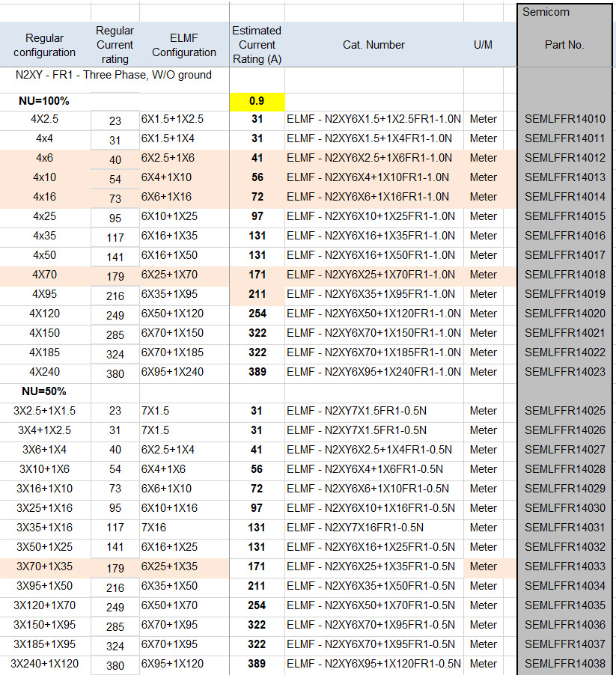Click part number SEMLFFR14036
The height and width of the screenshot is (675, 616).
click(x=565, y=625)
